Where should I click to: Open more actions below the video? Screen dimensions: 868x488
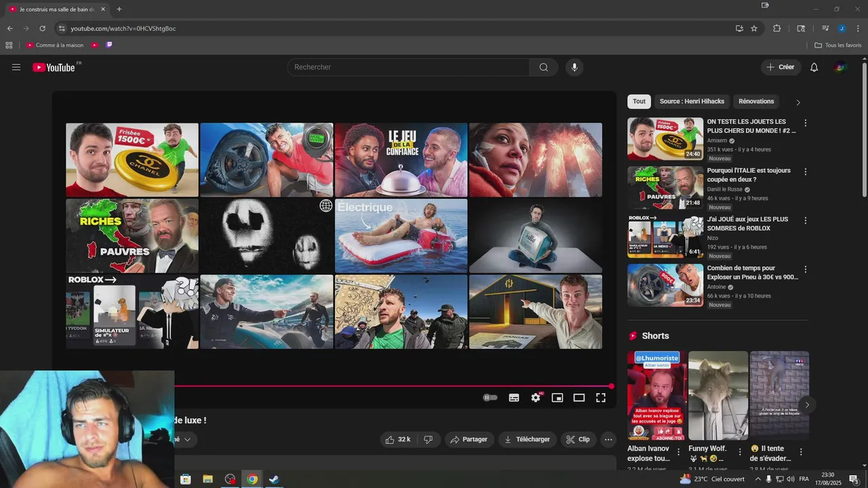click(608, 439)
